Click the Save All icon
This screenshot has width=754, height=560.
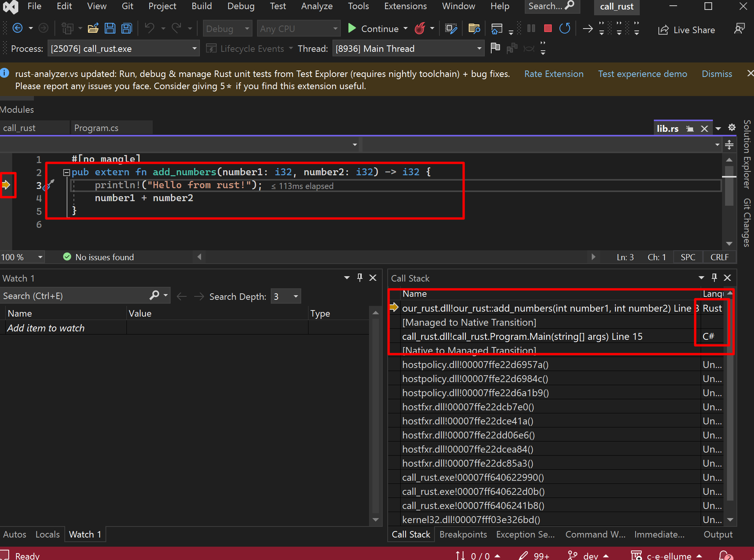[126, 29]
